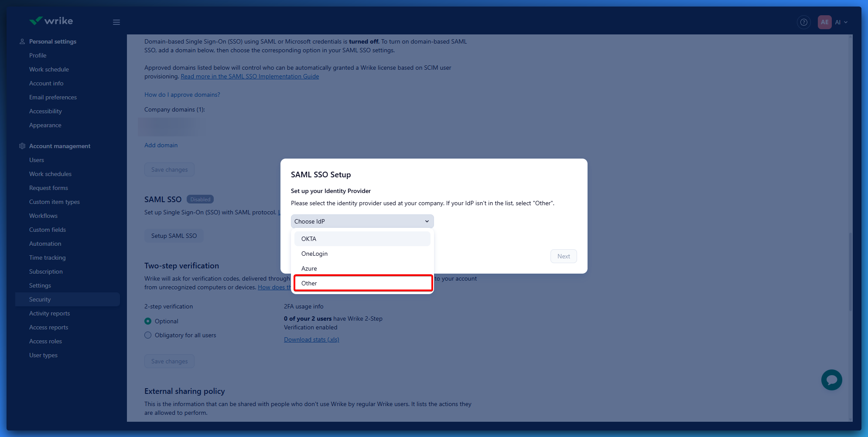Click the '0 of your 2 users' text
Viewport: 868px width, 437px height.
pyautogui.click(x=308, y=318)
